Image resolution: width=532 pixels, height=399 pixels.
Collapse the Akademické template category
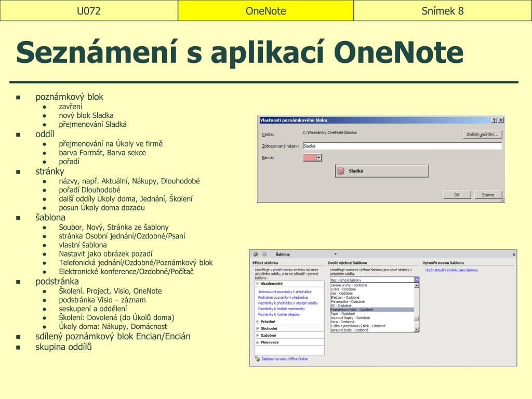coord(258,284)
